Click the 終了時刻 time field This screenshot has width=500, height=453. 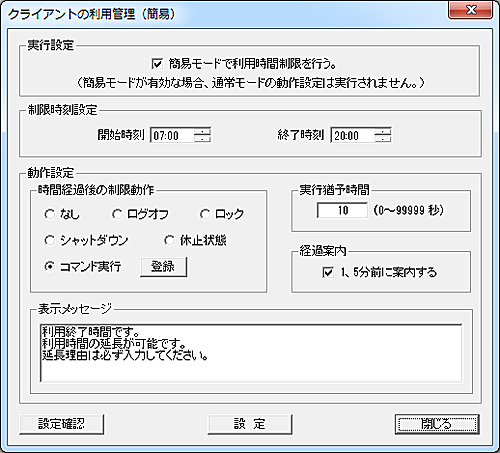click(x=352, y=135)
